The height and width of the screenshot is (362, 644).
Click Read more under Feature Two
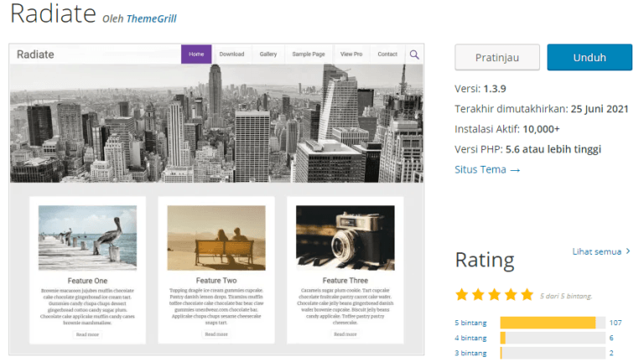216,334
